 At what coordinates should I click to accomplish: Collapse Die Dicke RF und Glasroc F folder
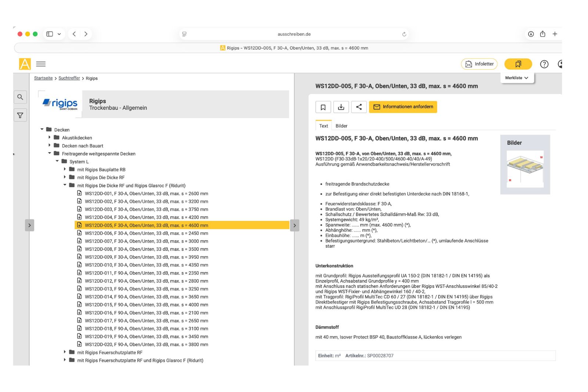(65, 185)
